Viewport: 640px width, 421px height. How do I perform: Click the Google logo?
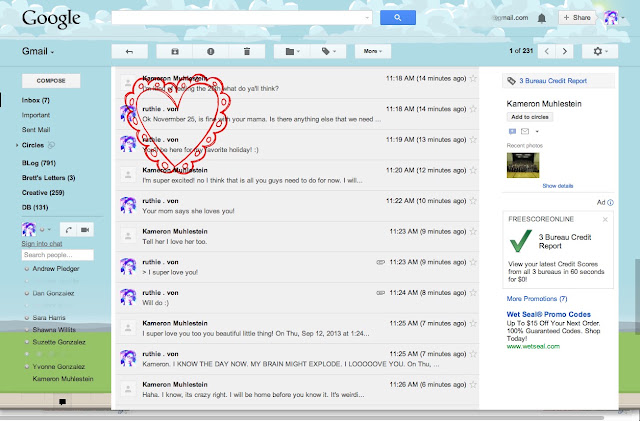coord(51,19)
